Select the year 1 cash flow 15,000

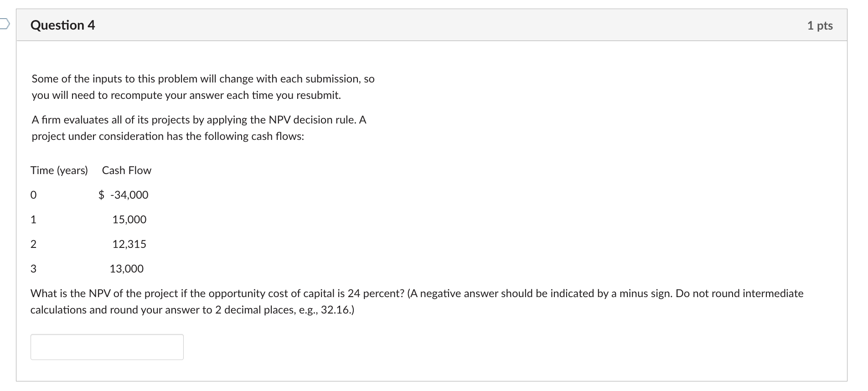click(x=129, y=219)
